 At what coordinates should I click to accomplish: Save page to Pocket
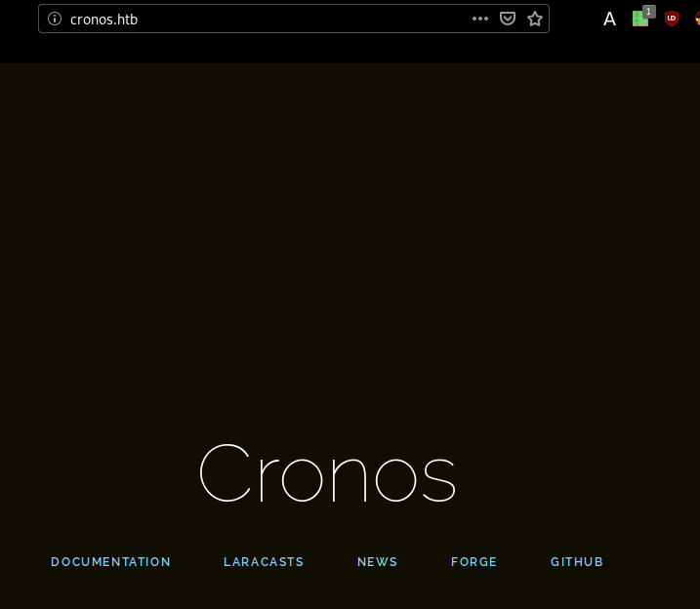pos(508,19)
